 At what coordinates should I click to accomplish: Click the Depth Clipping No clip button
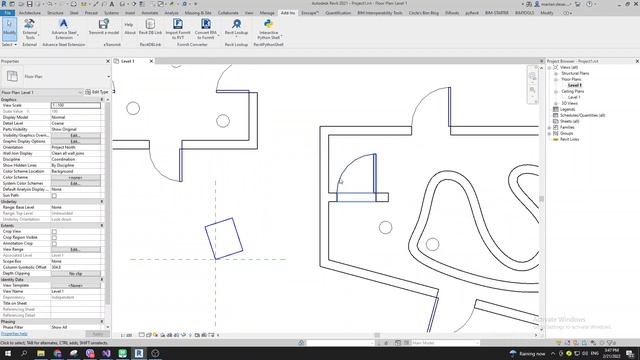76,273
